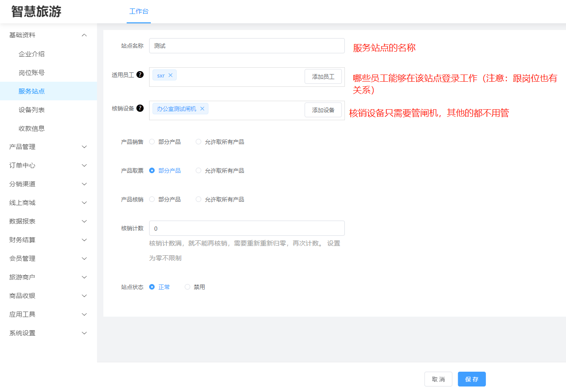Open the 工作台 tab
This screenshot has width=566, height=392.
click(x=139, y=11)
